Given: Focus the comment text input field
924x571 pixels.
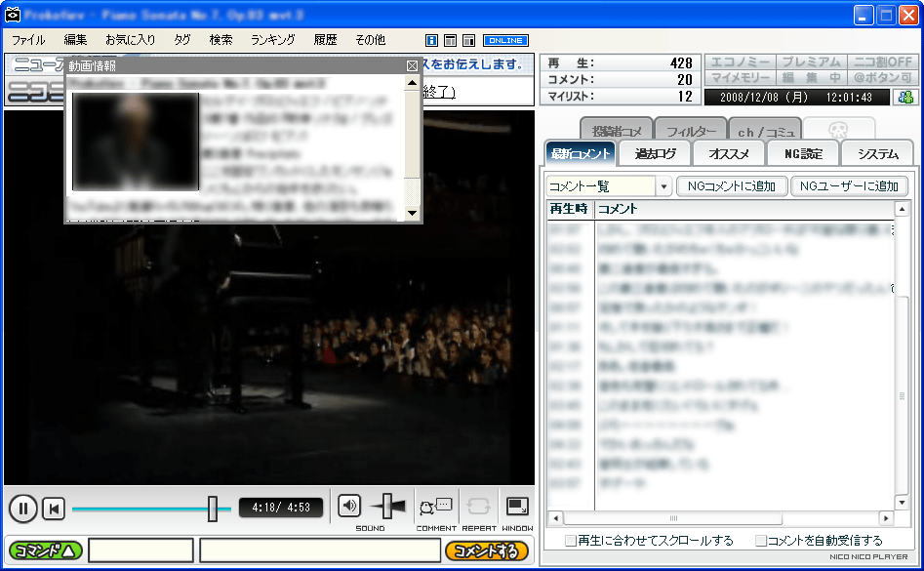Looking at the screenshot, I should click(x=320, y=551).
